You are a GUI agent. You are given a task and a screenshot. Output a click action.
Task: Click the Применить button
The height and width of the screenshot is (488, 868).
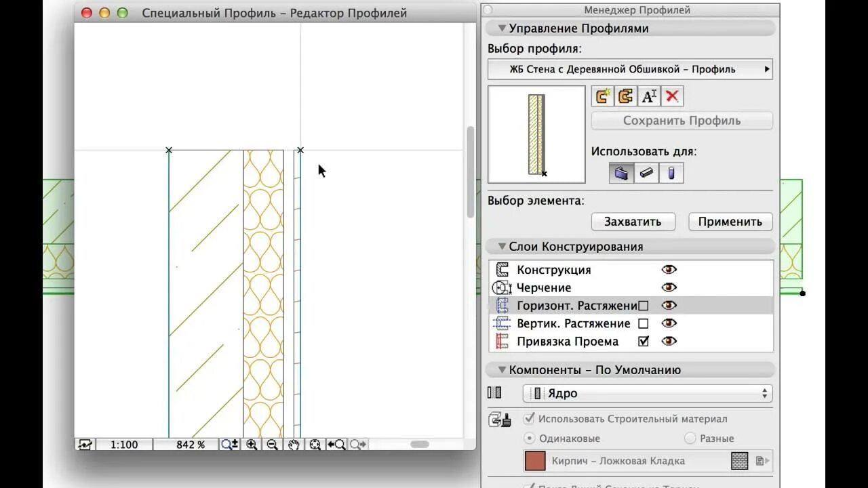point(730,222)
